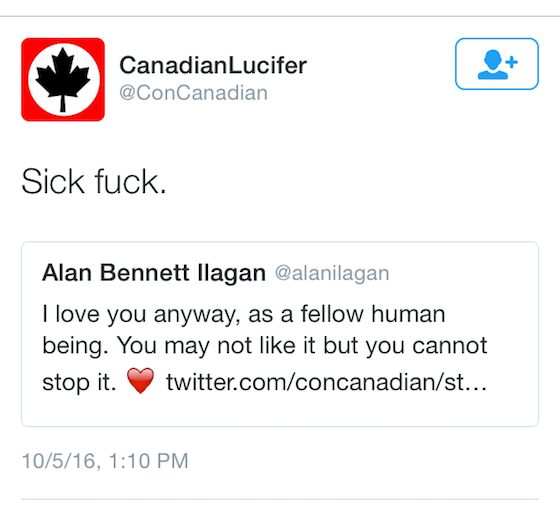
Task: Click the person silhouette in follow button
Action: 492,65
